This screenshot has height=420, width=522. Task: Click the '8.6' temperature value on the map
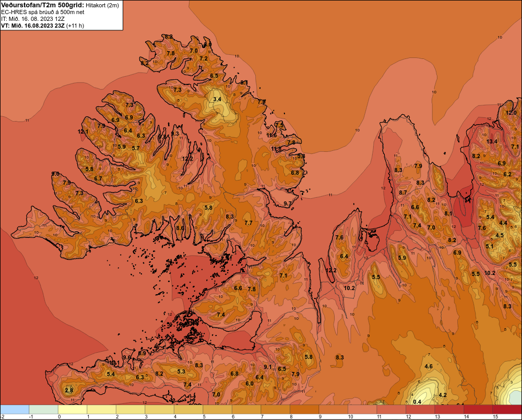180,228
